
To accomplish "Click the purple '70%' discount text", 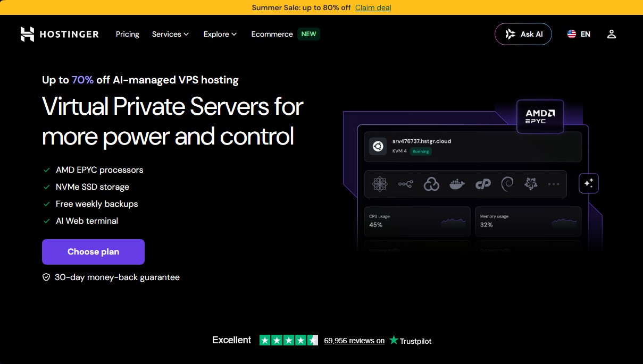I will coord(82,80).
